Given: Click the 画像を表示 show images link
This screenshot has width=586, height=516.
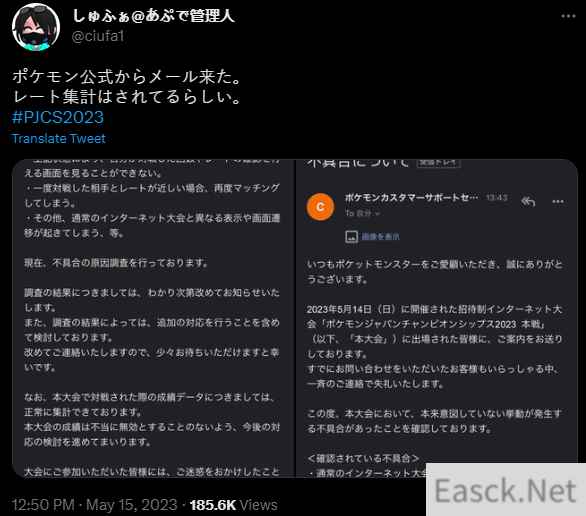Looking at the screenshot, I should [x=380, y=237].
